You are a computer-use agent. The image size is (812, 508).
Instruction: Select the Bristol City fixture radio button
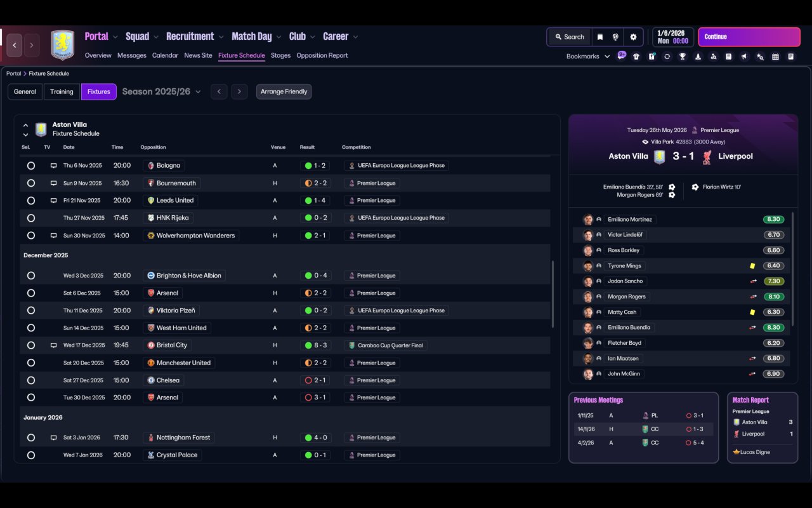(30, 345)
